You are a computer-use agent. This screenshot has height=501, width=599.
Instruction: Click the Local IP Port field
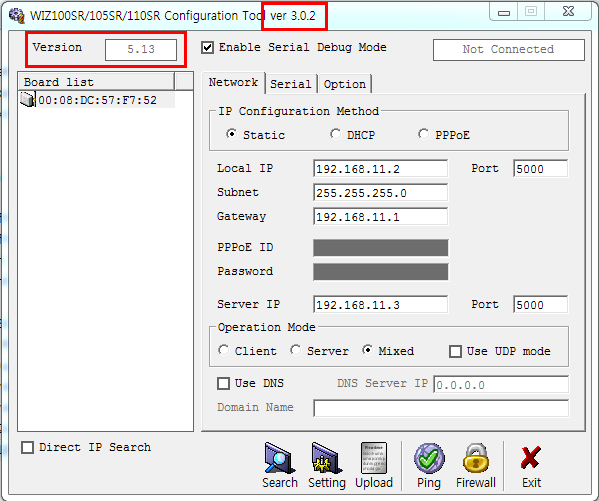[x=541, y=169]
